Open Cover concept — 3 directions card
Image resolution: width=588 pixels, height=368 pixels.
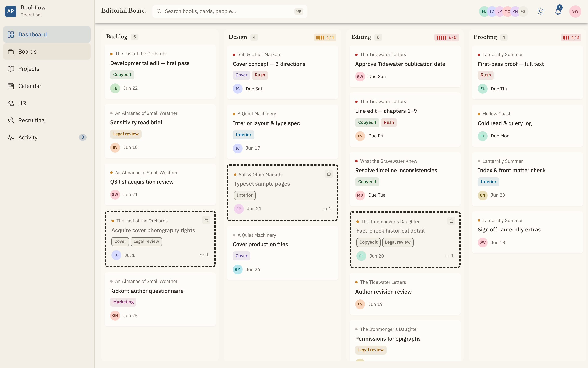point(282,72)
